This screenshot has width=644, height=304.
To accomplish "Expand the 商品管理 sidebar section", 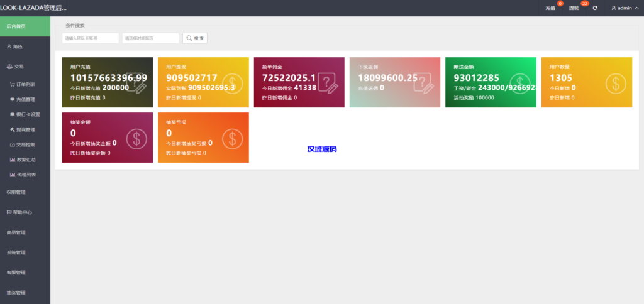I will [x=16, y=232].
